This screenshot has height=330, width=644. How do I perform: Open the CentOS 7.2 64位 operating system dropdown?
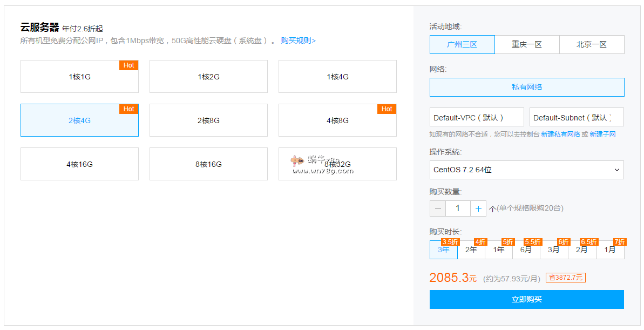(526, 170)
